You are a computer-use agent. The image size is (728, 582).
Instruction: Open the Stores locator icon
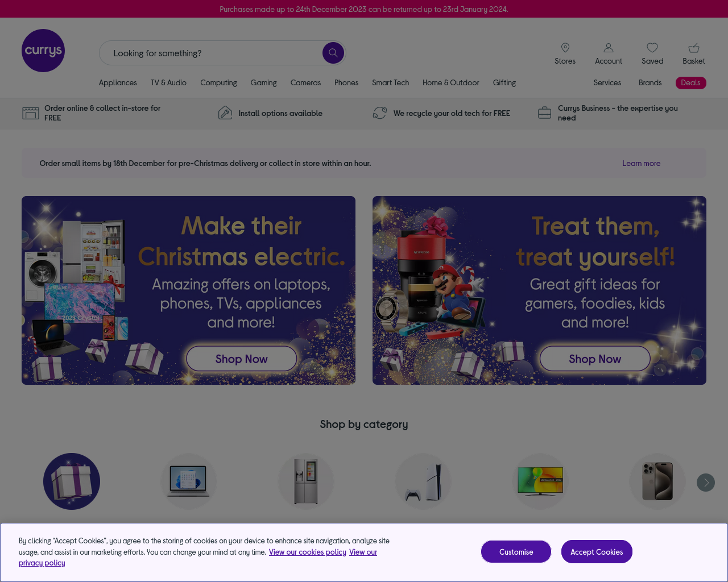565,48
